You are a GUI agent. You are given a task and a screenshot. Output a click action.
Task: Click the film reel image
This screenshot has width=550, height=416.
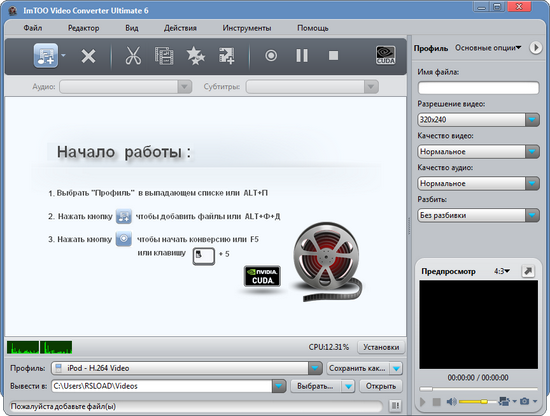point(327,261)
